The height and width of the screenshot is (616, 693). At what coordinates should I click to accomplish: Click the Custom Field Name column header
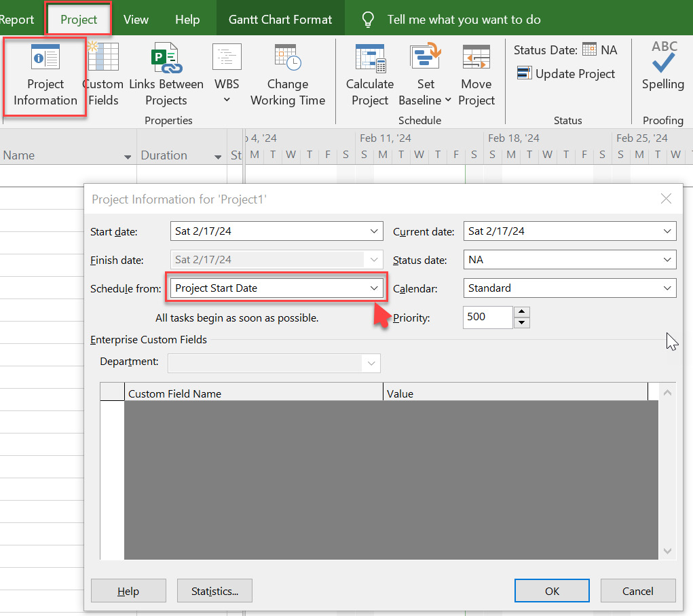(254, 393)
